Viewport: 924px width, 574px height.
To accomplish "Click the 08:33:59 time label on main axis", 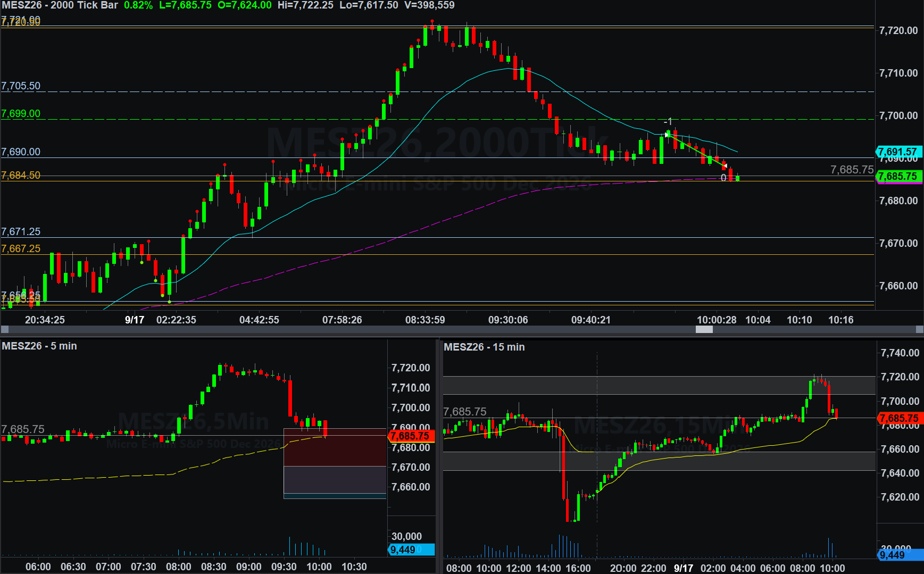I will click(425, 320).
